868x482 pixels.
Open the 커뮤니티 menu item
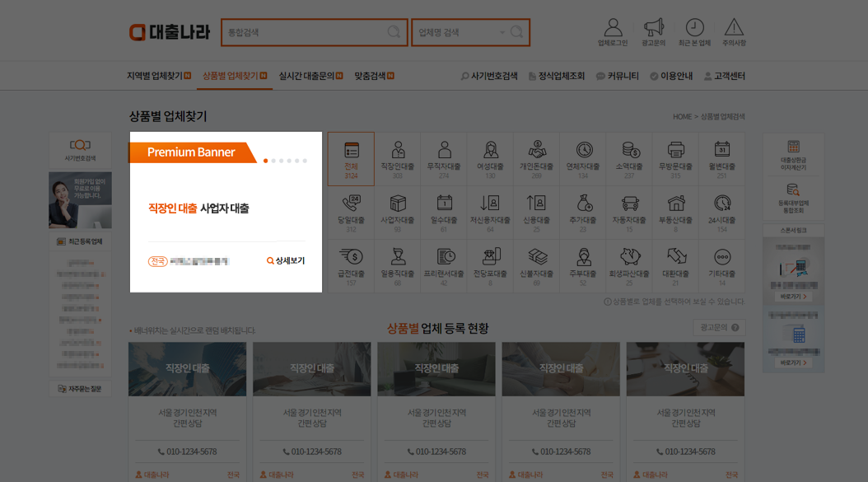pyautogui.click(x=622, y=75)
